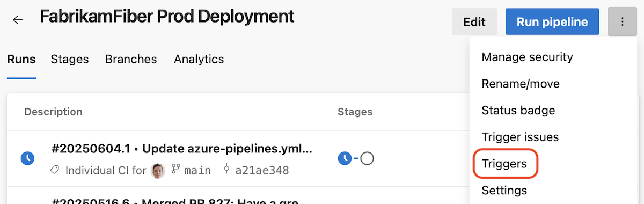The width and height of the screenshot is (644, 204).
Task: Open the more actions ellipsis menu
Action: [622, 22]
